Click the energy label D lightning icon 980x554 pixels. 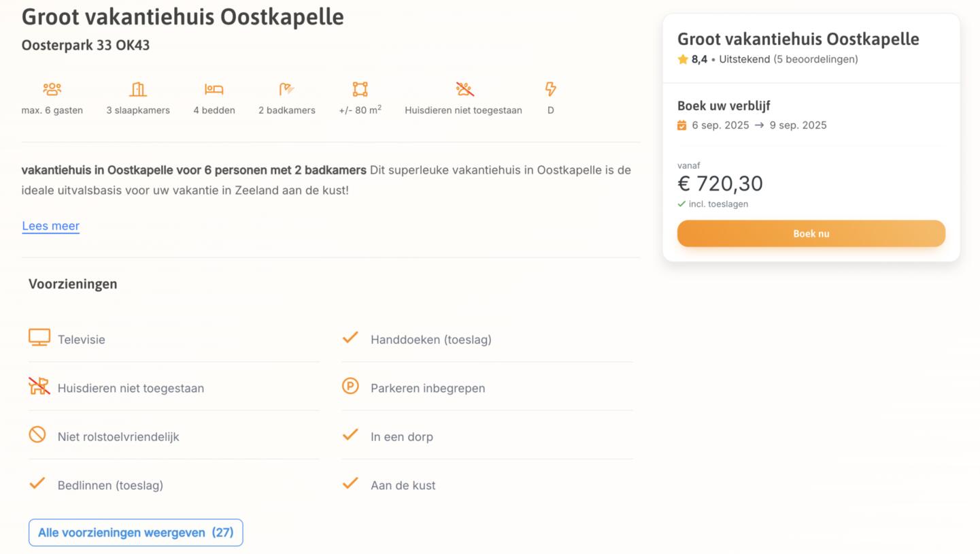[x=550, y=89]
